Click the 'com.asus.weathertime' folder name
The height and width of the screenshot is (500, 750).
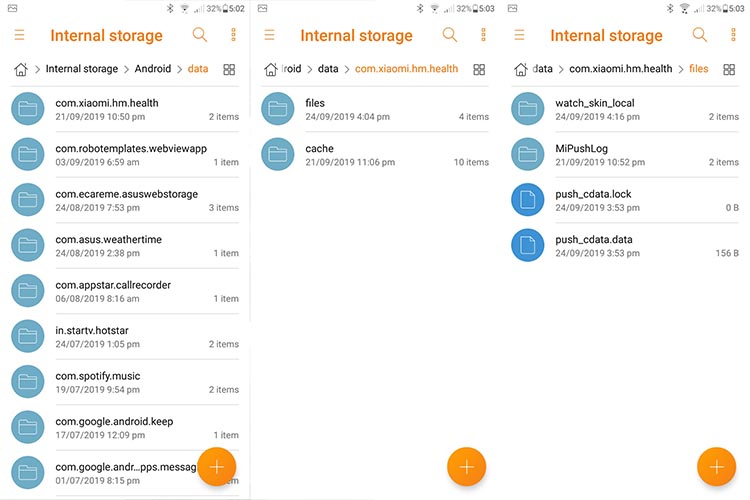point(109,240)
